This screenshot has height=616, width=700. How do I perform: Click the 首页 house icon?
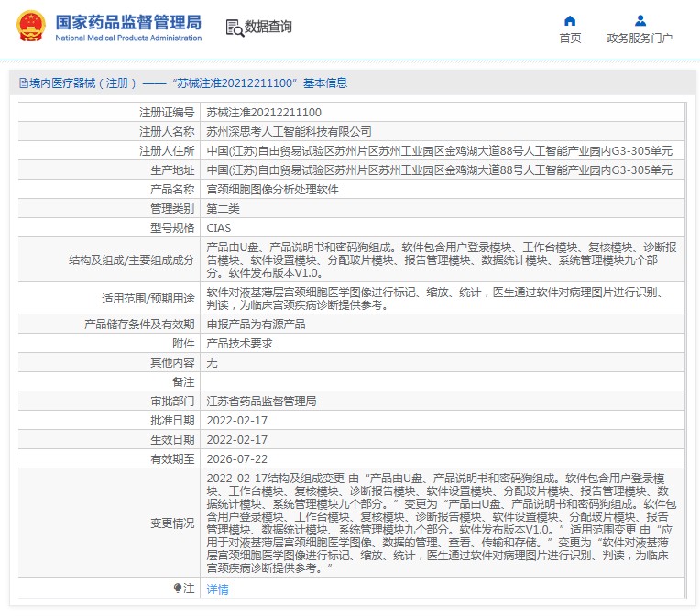point(570,20)
